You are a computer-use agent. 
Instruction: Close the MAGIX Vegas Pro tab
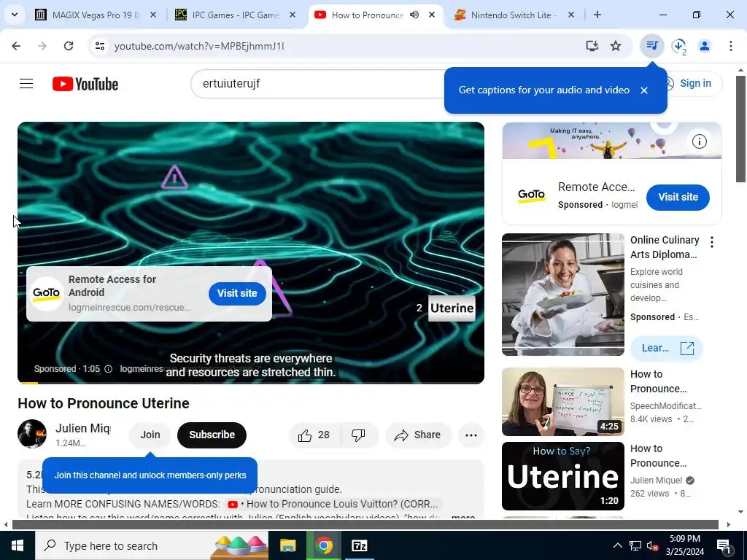(x=153, y=15)
